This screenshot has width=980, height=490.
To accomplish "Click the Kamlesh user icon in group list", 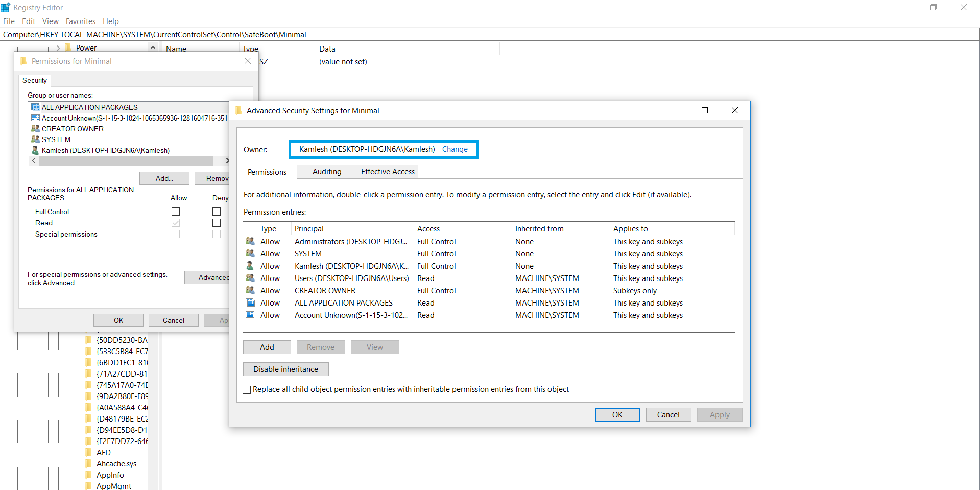I will pyautogui.click(x=35, y=150).
